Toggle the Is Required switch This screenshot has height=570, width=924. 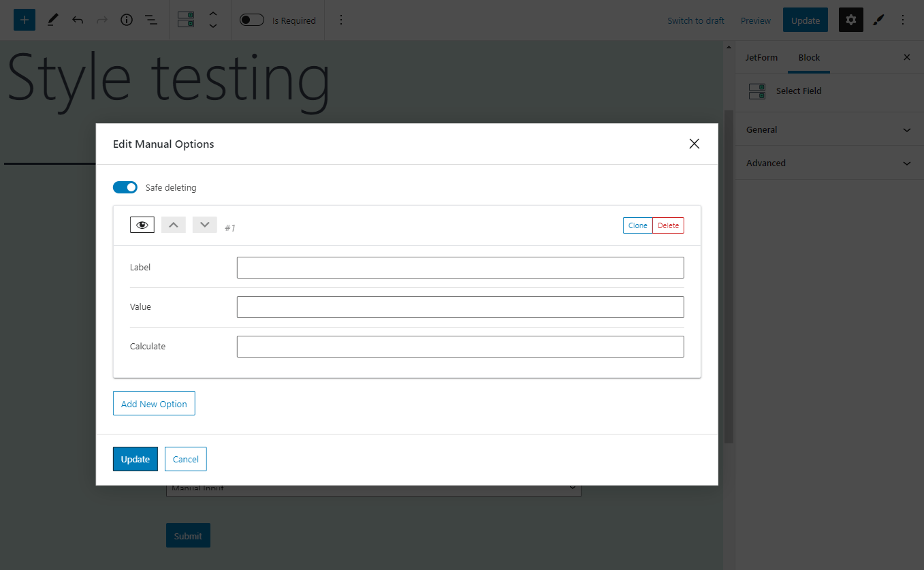coord(251,20)
